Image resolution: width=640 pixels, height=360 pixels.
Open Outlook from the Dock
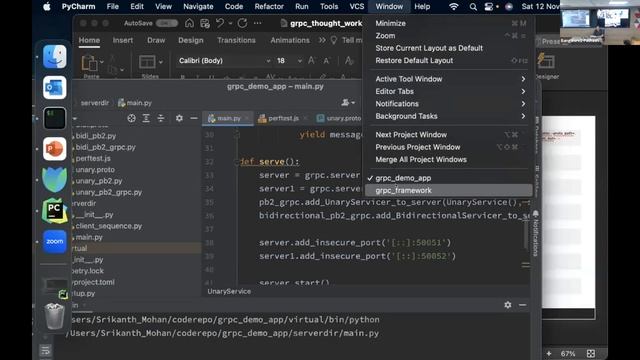click(54, 87)
